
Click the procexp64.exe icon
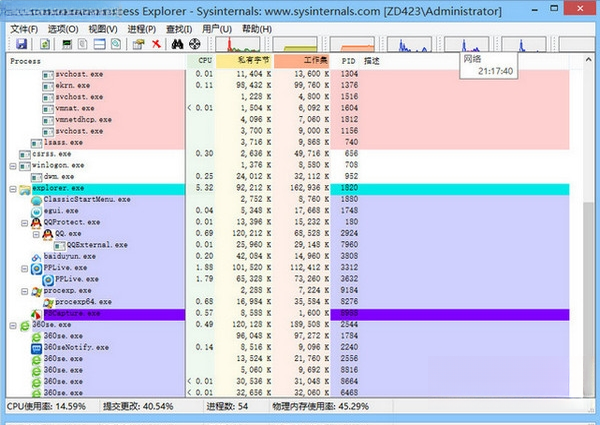point(48,303)
